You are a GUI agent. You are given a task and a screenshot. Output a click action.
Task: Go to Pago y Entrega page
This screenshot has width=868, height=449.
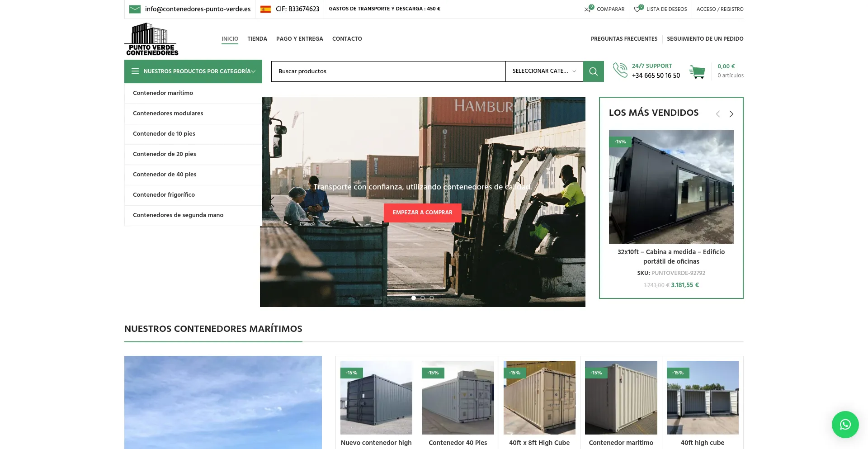(x=299, y=39)
